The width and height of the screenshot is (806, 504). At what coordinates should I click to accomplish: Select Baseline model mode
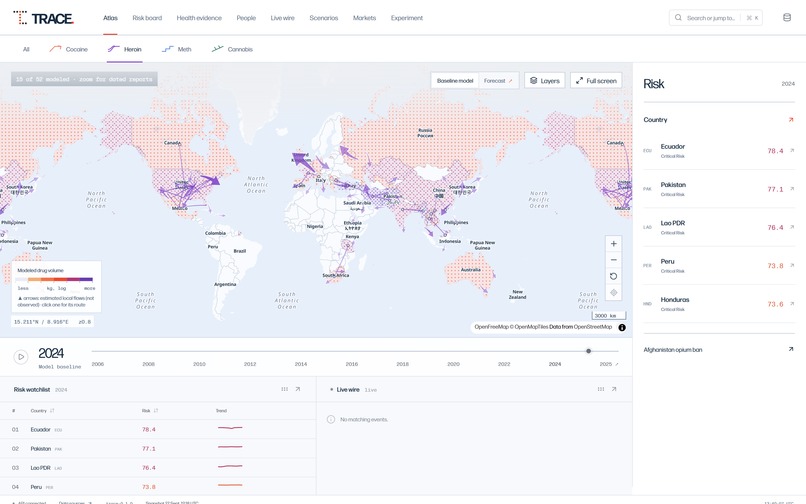point(455,81)
